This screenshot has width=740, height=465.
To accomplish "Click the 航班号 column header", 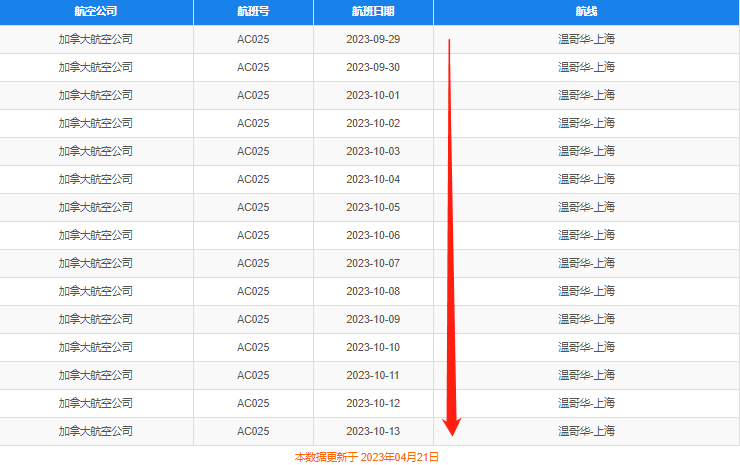I will [x=253, y=11].
